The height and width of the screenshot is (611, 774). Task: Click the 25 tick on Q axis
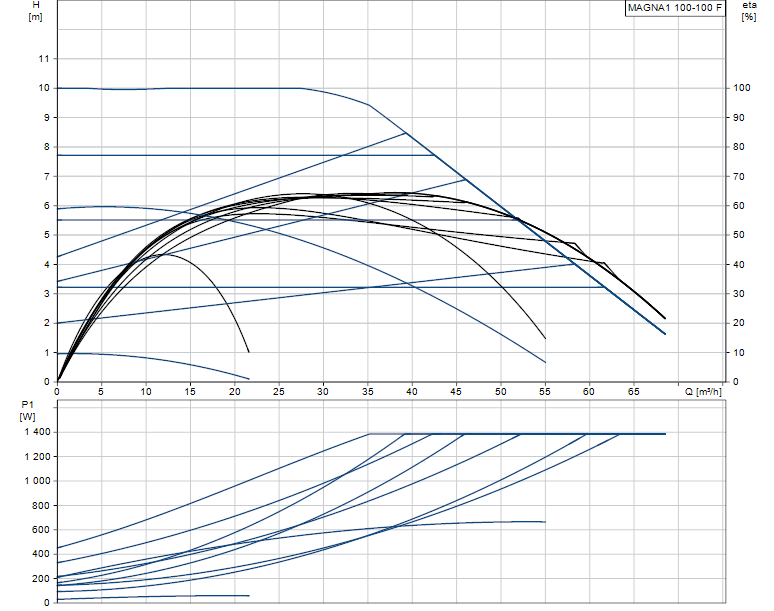(279, 392)
